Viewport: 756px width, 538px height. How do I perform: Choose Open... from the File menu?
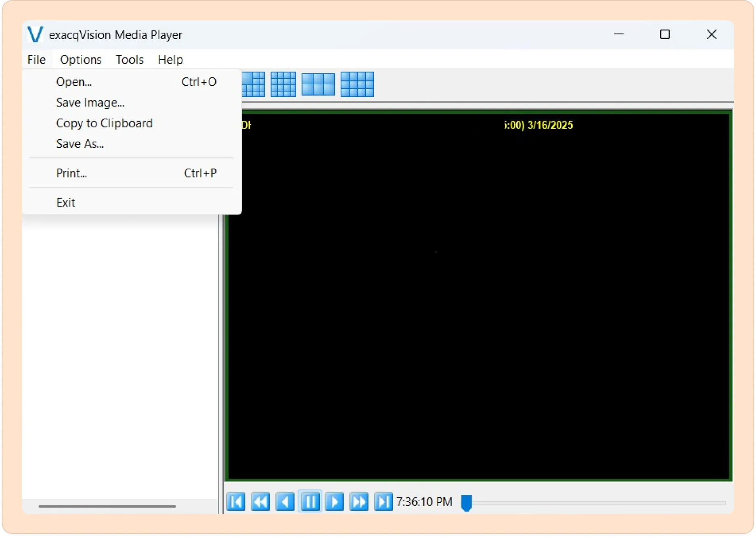pyautogui.click(x=132, y=82)
